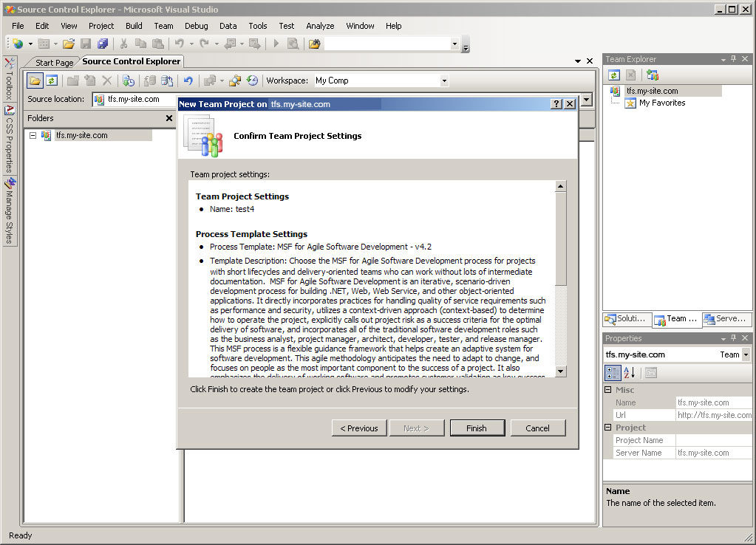Open the active document list dropdown

(578, 61)
